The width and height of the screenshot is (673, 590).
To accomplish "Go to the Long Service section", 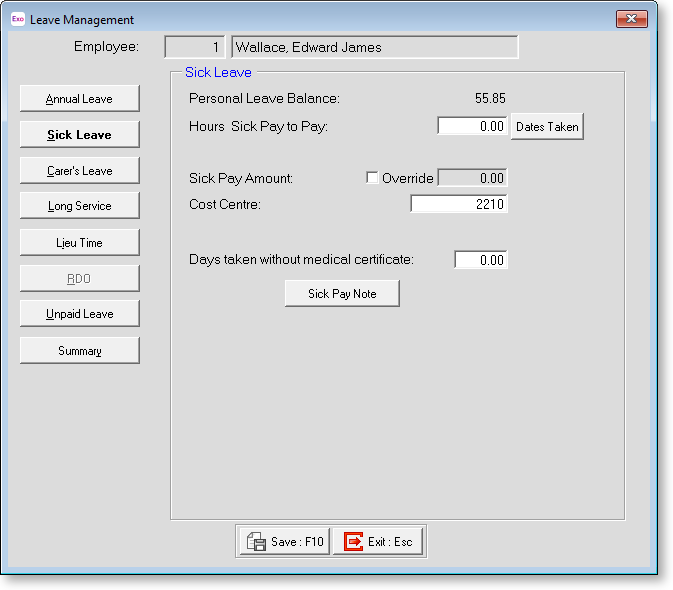I will pyautogui.click(x=79, y=206).
